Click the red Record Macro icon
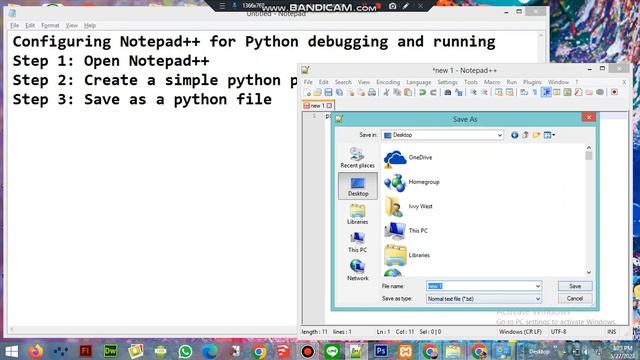 (x=614, y=92)
